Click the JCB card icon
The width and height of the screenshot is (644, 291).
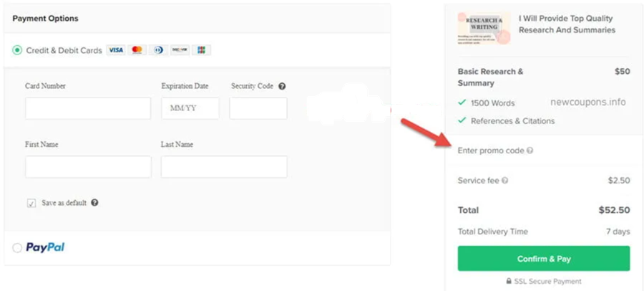point(201,50)
